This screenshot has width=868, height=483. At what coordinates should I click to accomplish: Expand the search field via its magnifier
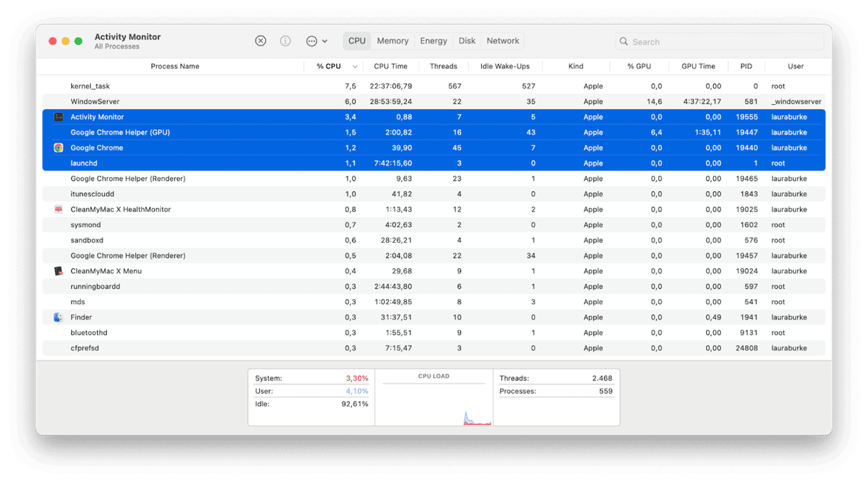(x=624, y=41)
